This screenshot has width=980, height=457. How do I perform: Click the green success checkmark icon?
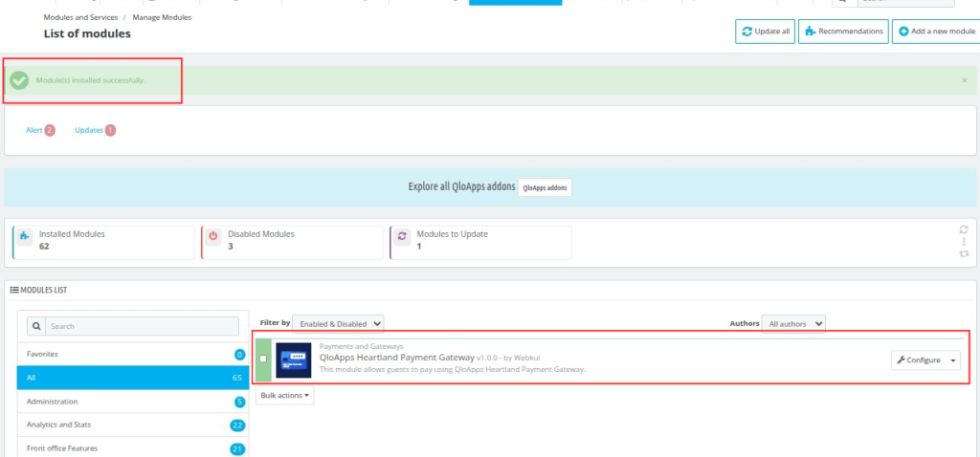pos(19,80)
